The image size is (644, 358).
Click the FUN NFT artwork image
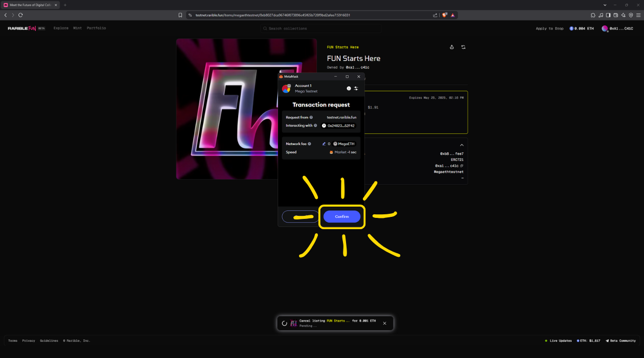pyautogui.click(x=246, y=109)
